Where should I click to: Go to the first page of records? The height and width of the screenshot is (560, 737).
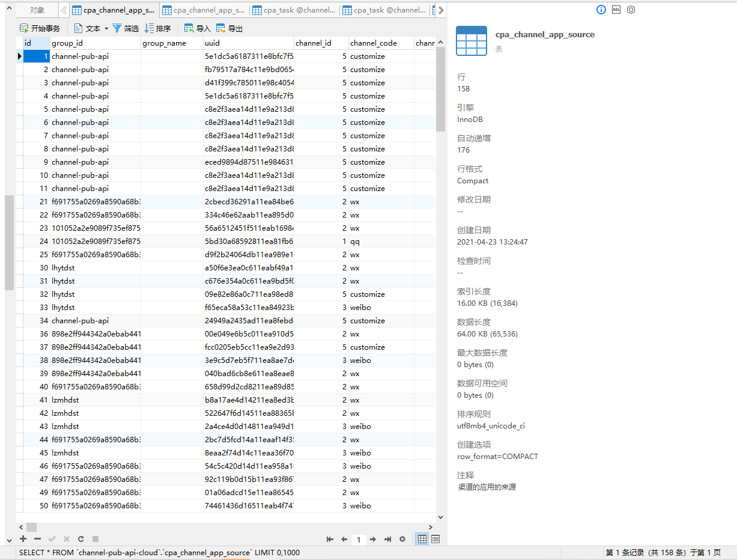[330, 539]
